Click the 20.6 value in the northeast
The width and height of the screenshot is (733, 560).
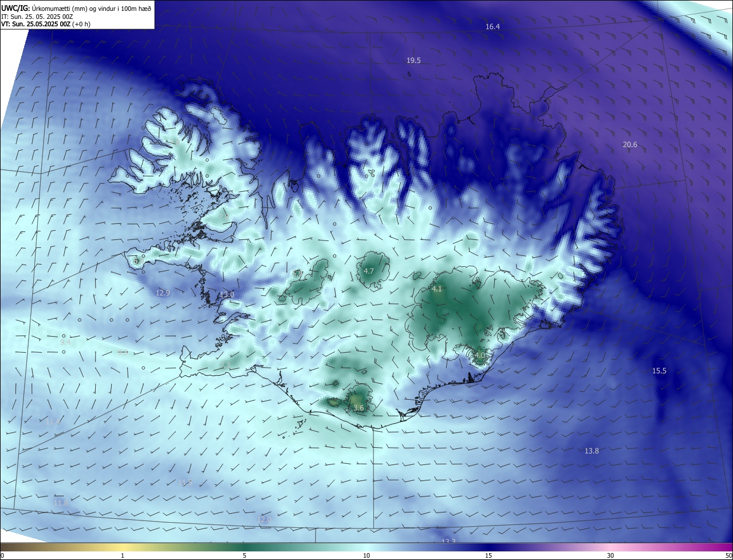(x=630, y=145)
